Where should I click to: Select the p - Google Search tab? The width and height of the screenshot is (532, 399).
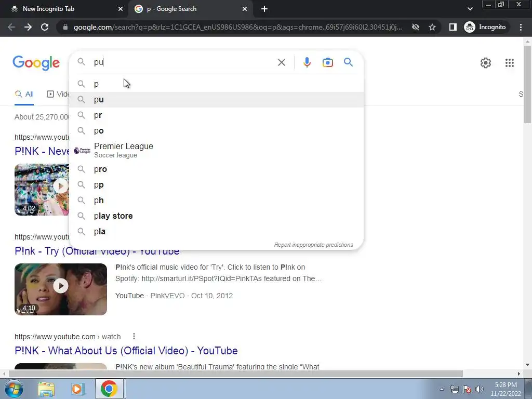pos(190,9)
